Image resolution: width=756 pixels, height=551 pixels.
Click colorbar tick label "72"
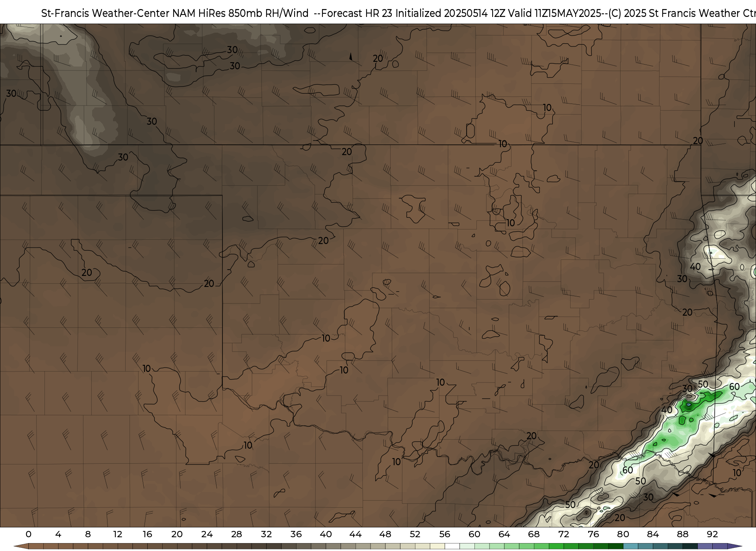click(x=564, y=534)
